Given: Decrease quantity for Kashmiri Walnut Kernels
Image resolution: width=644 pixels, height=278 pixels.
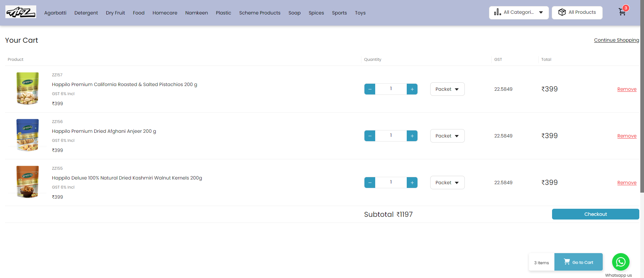Looking at the screenshot, I should click(370, 183).
